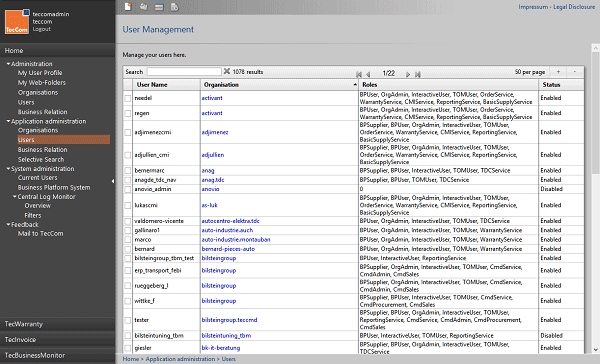Image resolution: width=600 pixels, height=364 pixels.
Task: Go to the previous results page
Action: 368,74
